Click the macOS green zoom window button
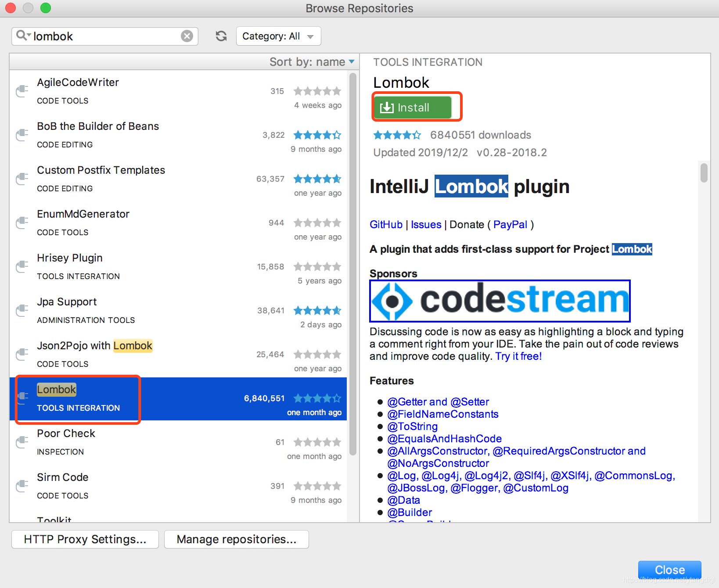Viewport: 719px width, 588px height. [46, 8]
